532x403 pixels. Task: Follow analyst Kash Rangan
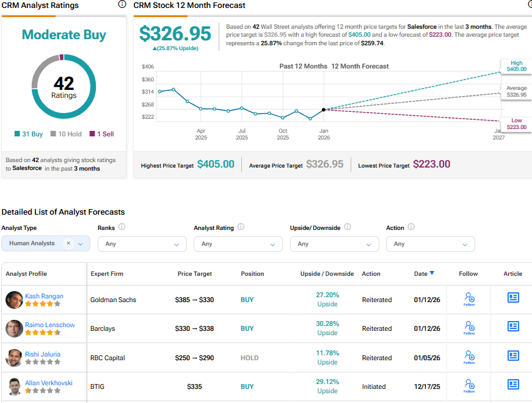[469, 299]
